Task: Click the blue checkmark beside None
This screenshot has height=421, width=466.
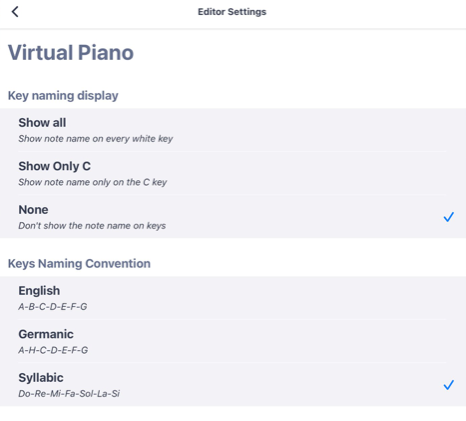Action: click(449, 217)
